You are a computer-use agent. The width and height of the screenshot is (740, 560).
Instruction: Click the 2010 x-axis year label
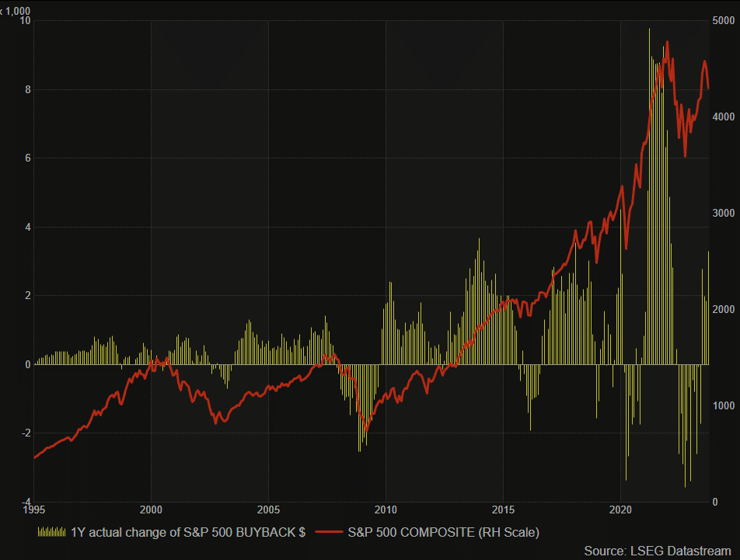(386, 510)
